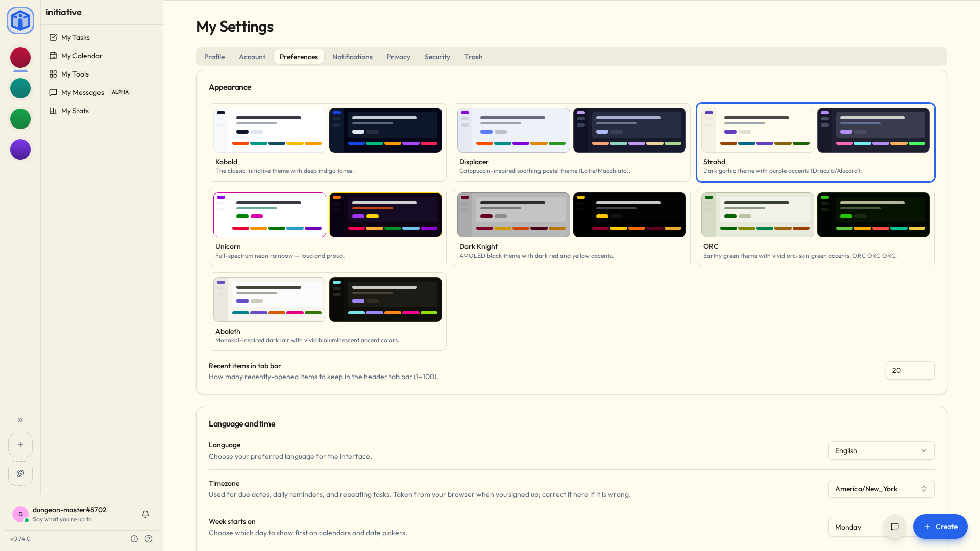
Task: Select the green workspace circle
Action: click(x=20, y=119)
